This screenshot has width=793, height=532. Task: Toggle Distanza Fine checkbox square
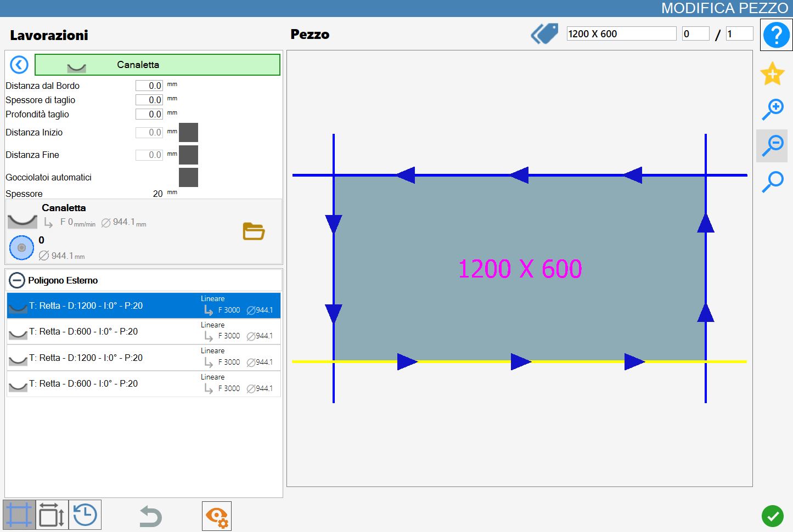pos(188,155)
